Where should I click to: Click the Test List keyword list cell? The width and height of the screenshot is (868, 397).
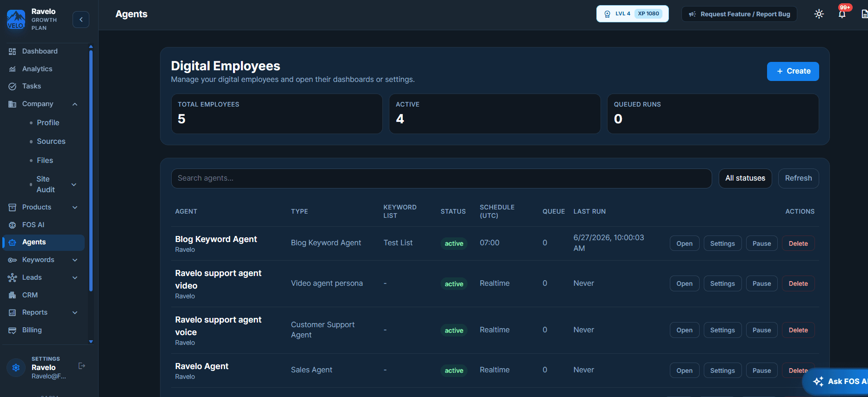click(x=398, y=242)
